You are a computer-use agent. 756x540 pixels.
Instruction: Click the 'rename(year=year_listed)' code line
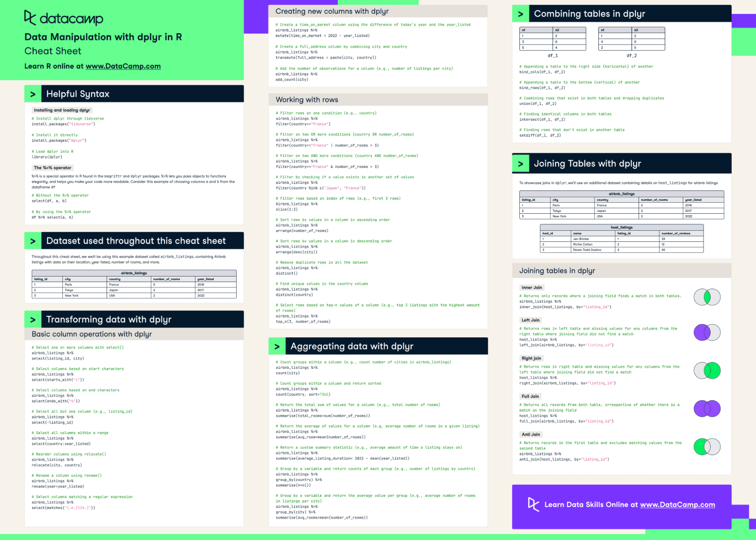pos(58,487)
